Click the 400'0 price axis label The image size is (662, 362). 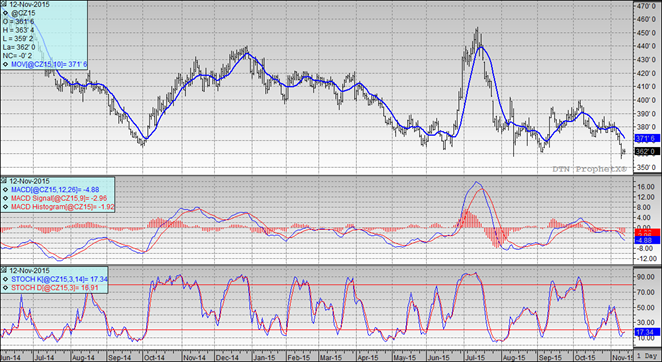(646, 100)
